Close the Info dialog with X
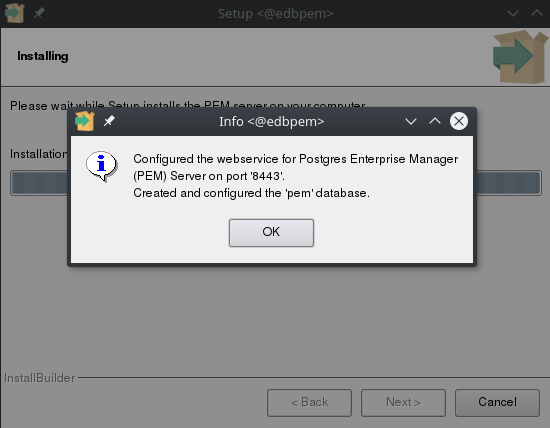Screen dimensions: 550x428 coord(459,121)
